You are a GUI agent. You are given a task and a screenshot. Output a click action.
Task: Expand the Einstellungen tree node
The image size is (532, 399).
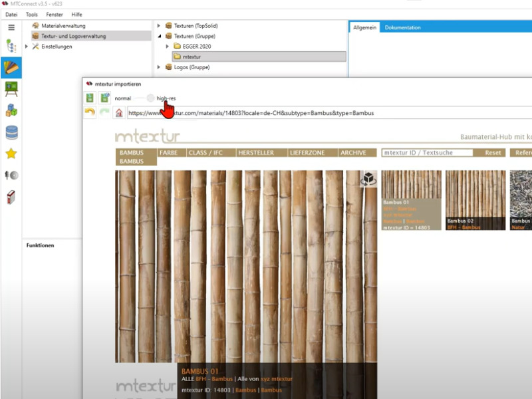[26, 47]
